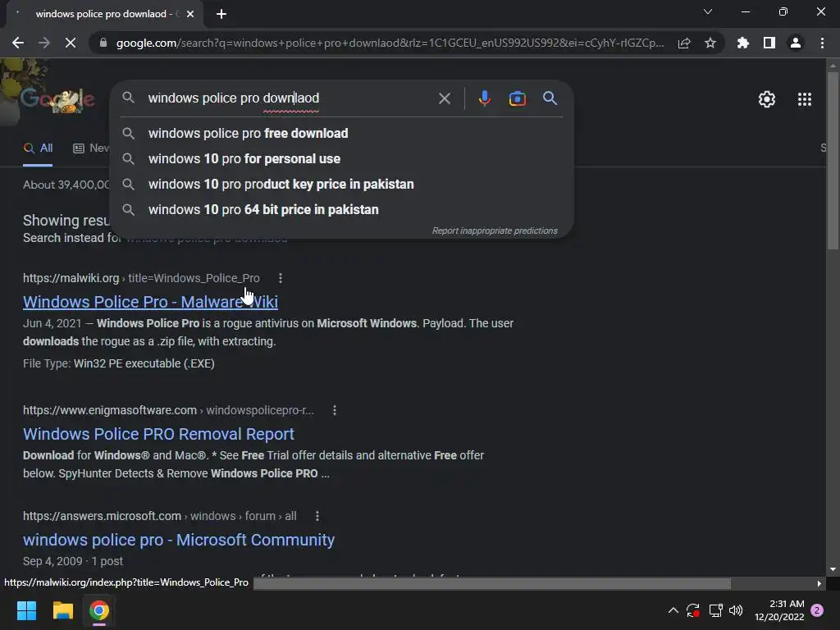The image size is (840, 630).
Task: Click the site info lock icon
Action: point(103,43)
